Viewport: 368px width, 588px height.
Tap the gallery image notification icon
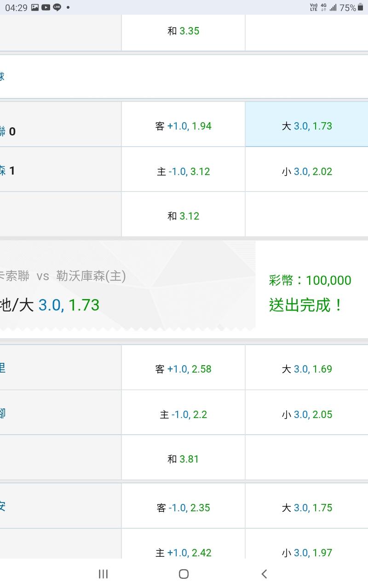coord(35,7)
